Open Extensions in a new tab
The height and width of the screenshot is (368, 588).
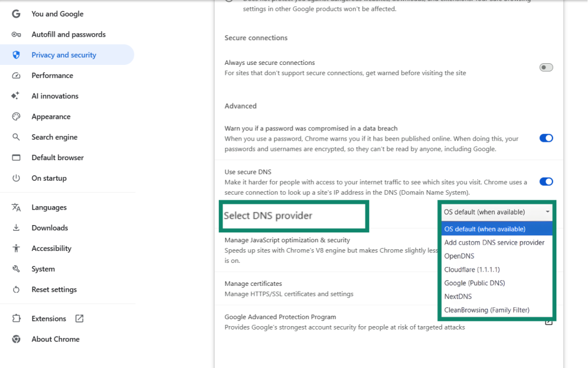point(79,318)
